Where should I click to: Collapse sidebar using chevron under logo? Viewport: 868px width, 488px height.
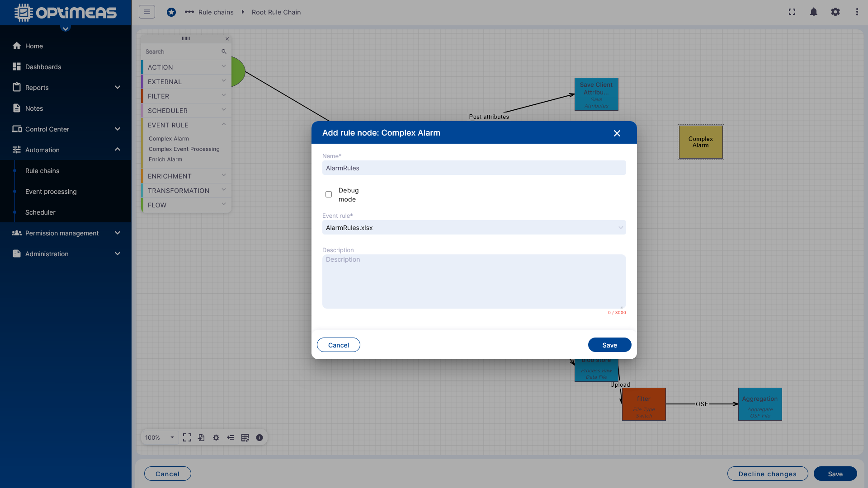pos(66,28)
